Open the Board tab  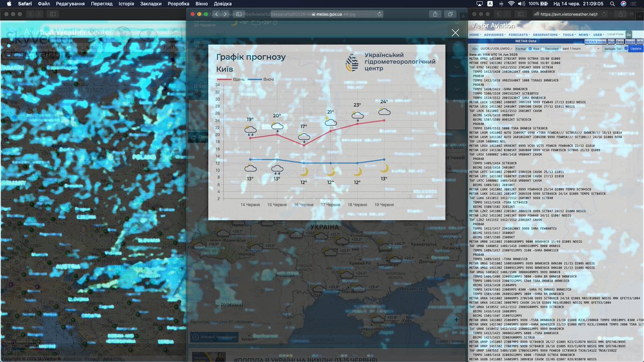[630, 42]
